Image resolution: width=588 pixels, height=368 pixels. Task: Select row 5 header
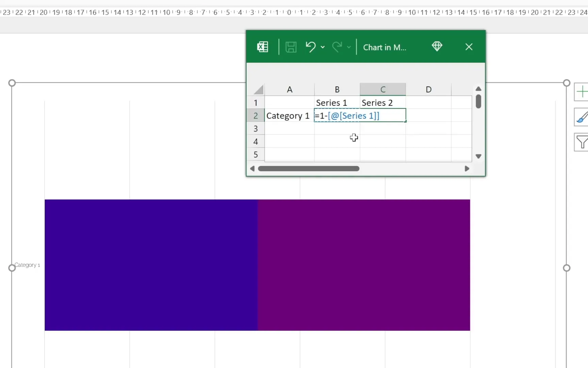coord(256,154)
